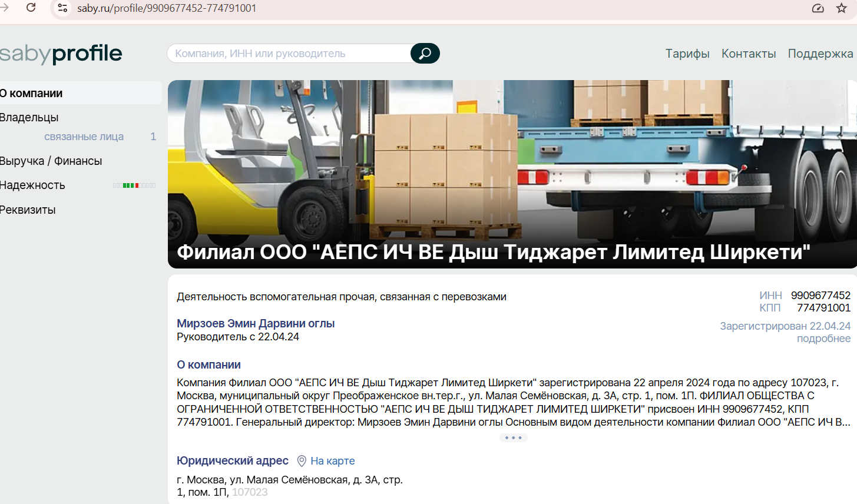
Task: Click the legal address text г. Москва
Action: [x=290, y=486]
